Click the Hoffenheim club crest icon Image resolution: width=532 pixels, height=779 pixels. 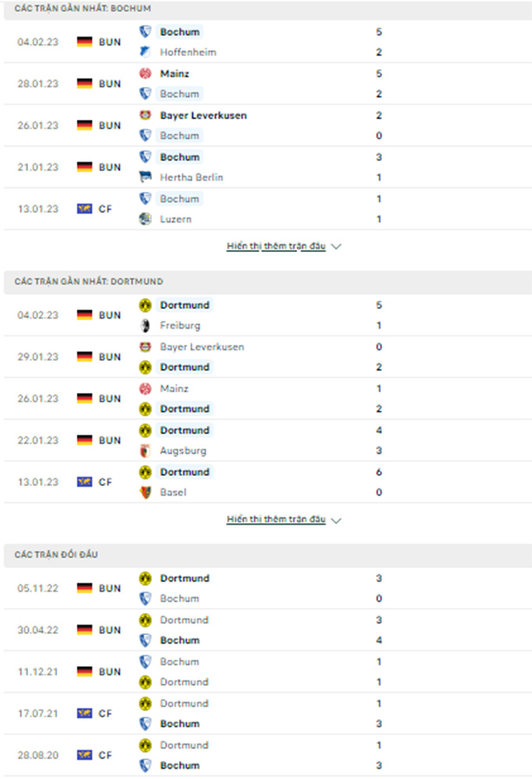pos(145,52)
